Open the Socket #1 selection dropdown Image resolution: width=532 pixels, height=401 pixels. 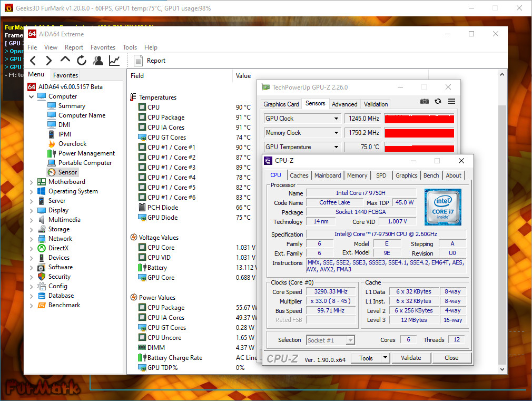click(350, 340)
